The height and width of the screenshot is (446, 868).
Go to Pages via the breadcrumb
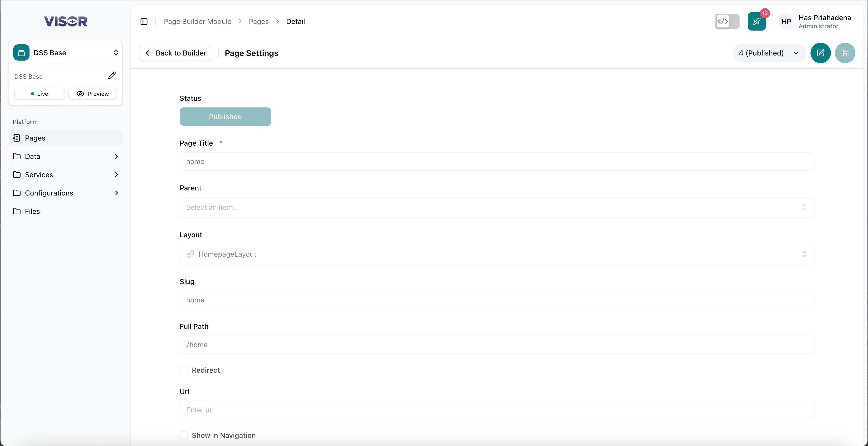(x=258, y=21)
